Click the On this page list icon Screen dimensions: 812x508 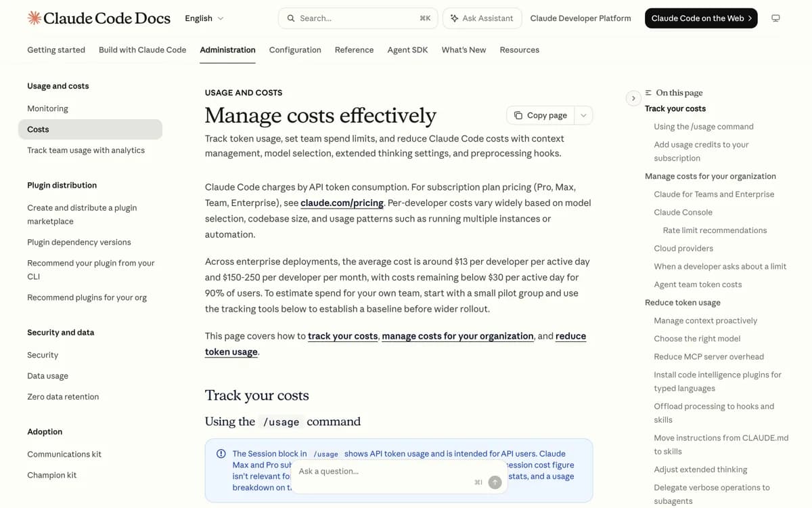(648, 93)
